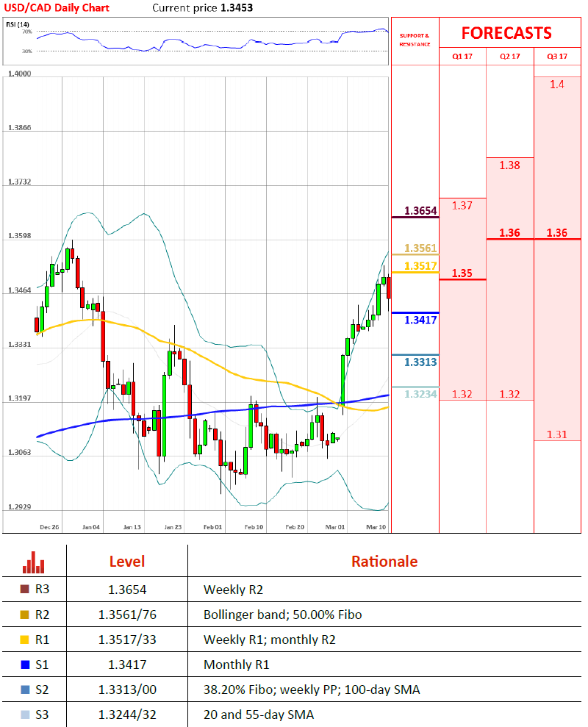The width and height of the screenshot is (588, 727).
Task: Click the Feb 01 date axis label
Action: click(x=213, y=527)
